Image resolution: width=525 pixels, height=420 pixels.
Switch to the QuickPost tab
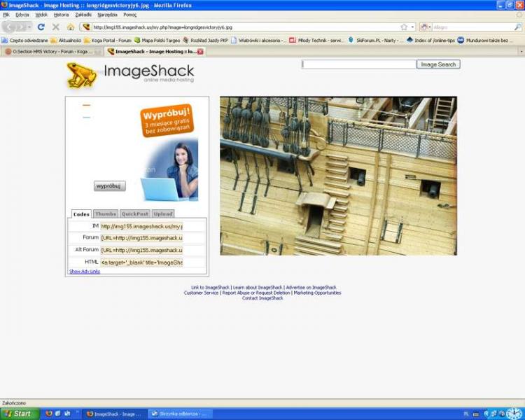(x=134, y=214)
